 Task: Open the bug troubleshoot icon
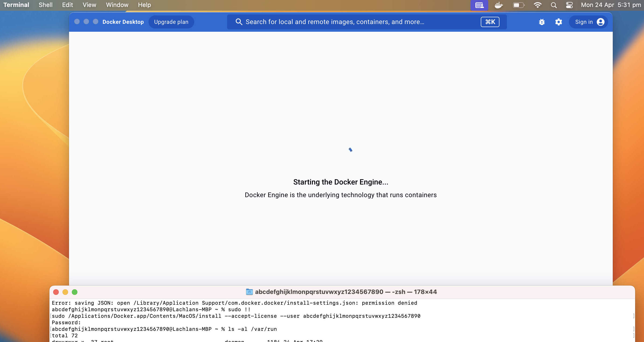pos(542,22)
